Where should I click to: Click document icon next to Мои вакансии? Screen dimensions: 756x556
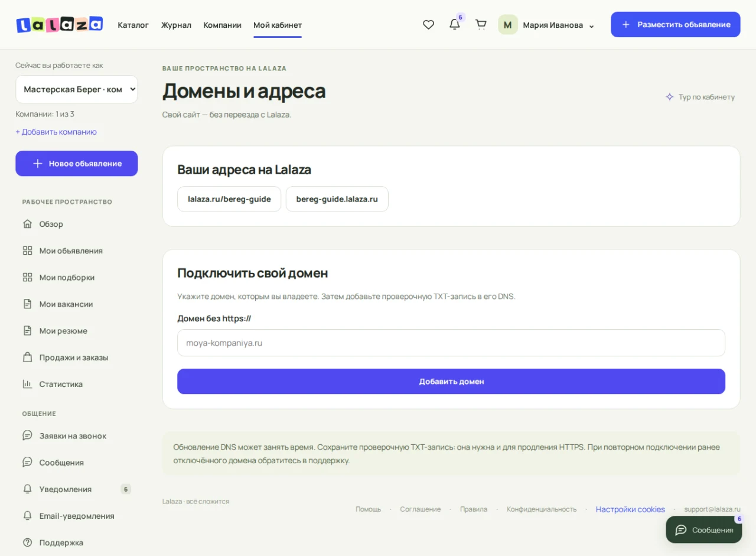point(27,304)
